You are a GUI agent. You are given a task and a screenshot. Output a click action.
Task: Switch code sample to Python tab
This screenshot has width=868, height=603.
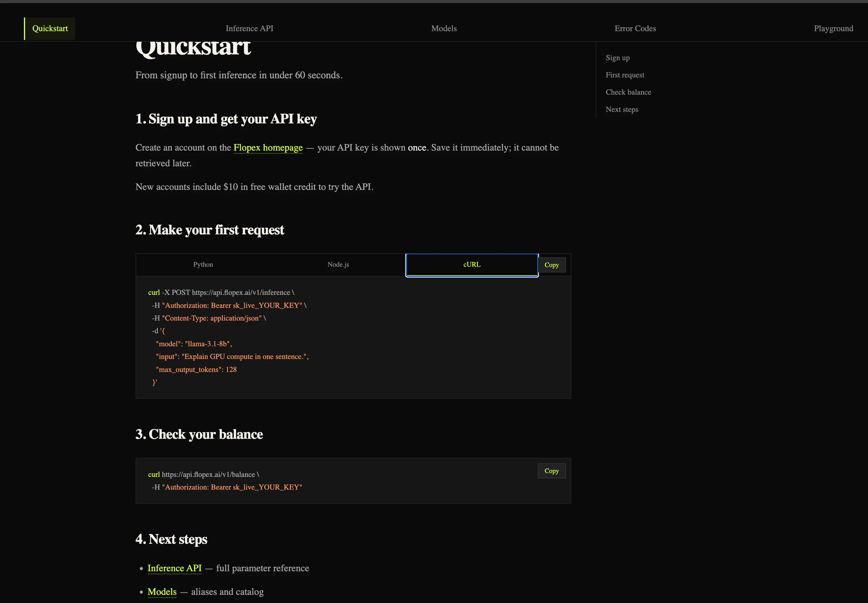pos(203,265)
